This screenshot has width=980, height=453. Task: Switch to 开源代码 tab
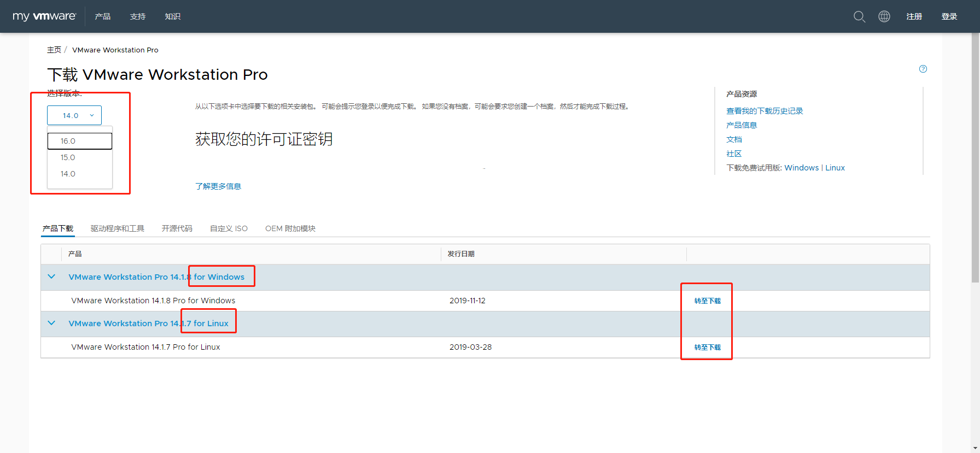[177, 228]
